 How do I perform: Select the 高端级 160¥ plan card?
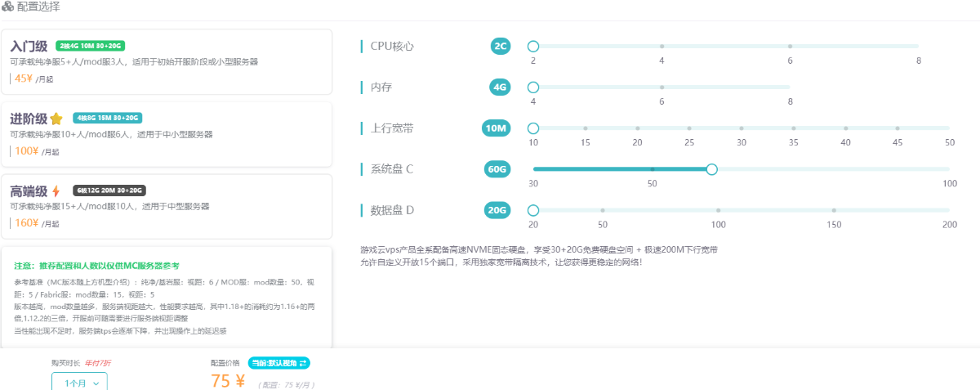point(167,208)
